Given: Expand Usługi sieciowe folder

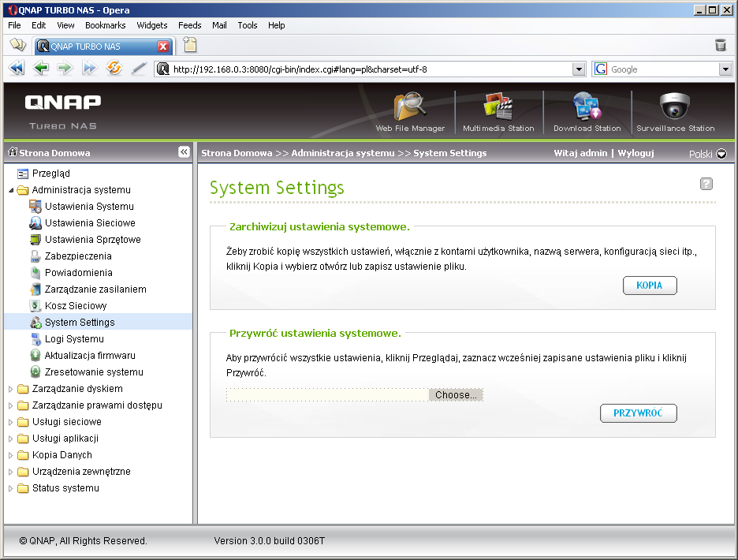Looking at the screenshot, I should [x=10, y=422].
